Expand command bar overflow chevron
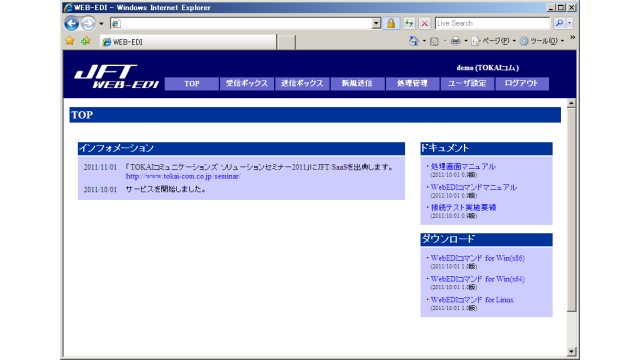 click(572, 38)
